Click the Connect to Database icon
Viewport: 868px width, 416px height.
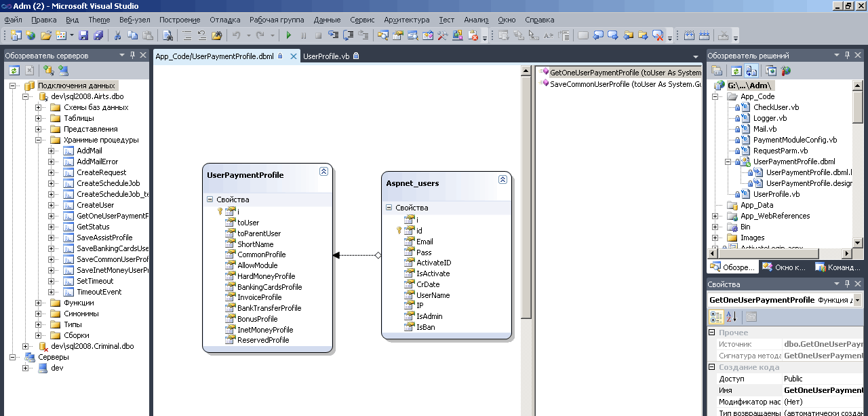tap(48, 70)
